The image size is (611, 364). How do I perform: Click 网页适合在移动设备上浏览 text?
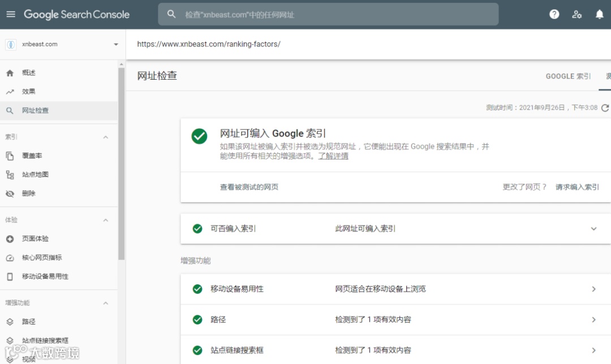pyautogui.click(x=380, y=289)
